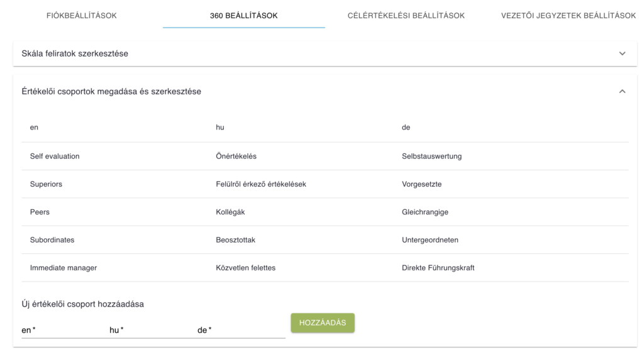Click the Direkte Führungskraft German label

[438, 268]
